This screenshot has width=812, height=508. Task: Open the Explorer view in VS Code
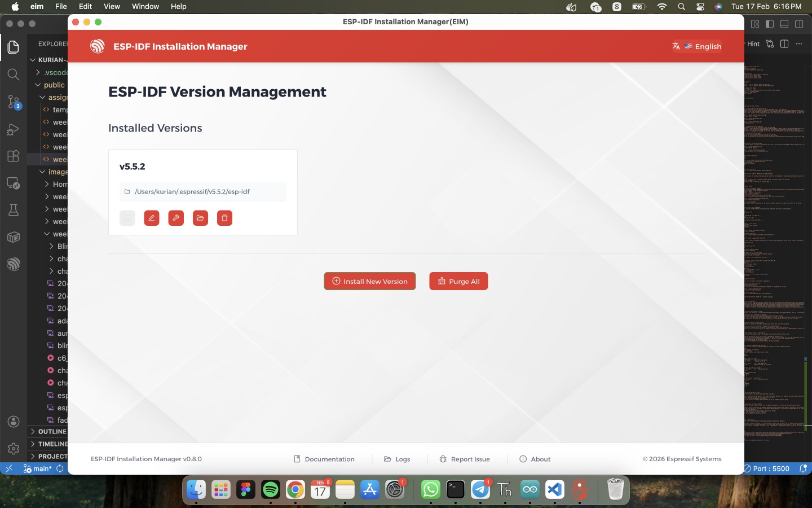[14, 47]
